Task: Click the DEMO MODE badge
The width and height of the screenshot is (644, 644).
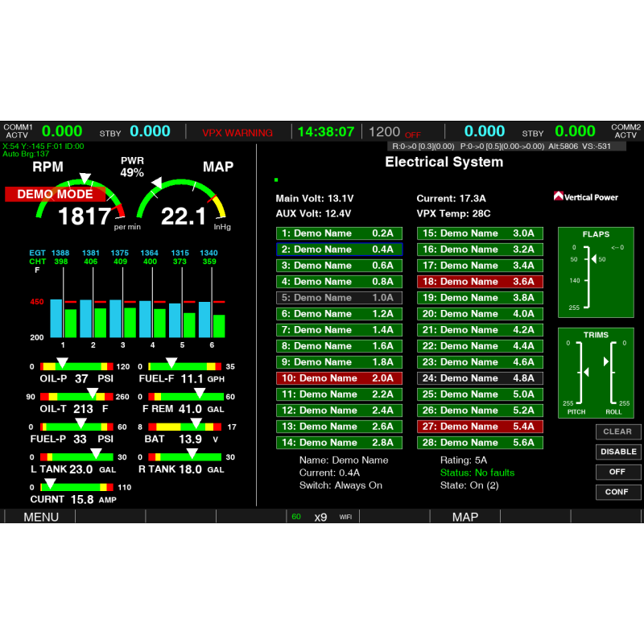Action: 55,194
